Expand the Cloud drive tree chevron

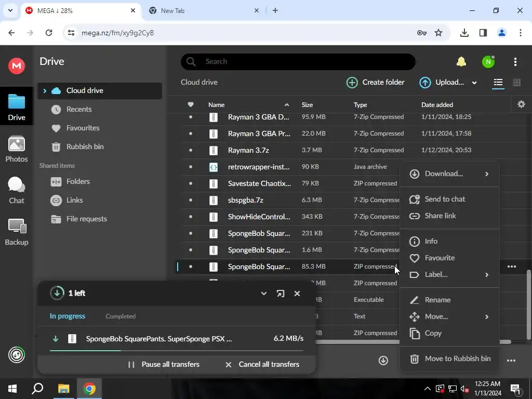tap(45, 90)
